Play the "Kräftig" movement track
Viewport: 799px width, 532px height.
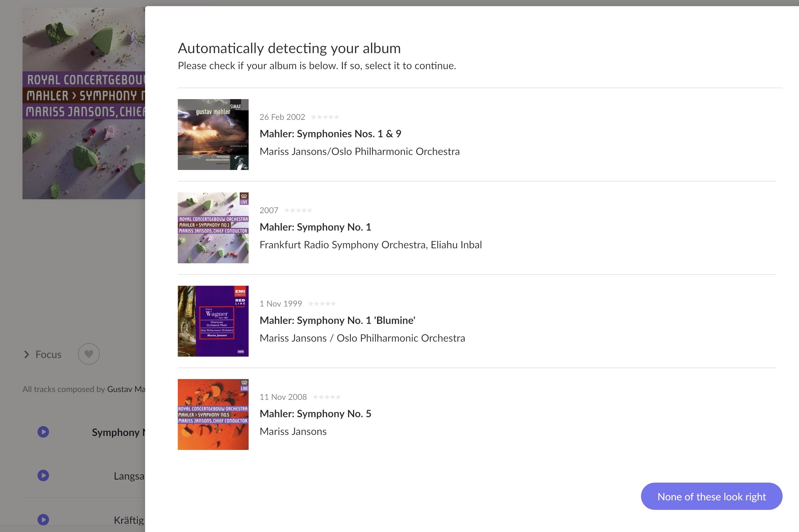click(43, 519)
